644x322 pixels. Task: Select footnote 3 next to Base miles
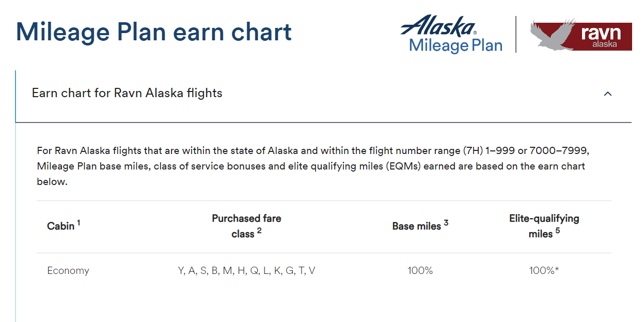pyautogui.click(x=446, y=222)
